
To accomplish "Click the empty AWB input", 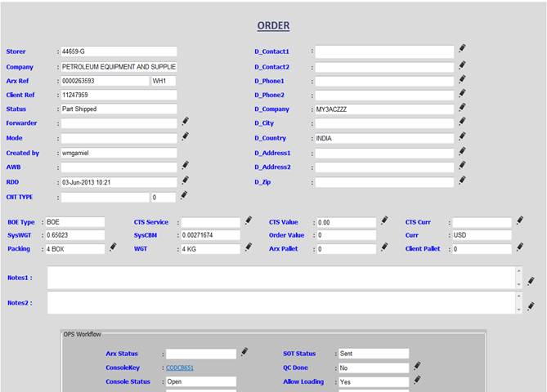I will pyautogui.click(x=119, y=167).
